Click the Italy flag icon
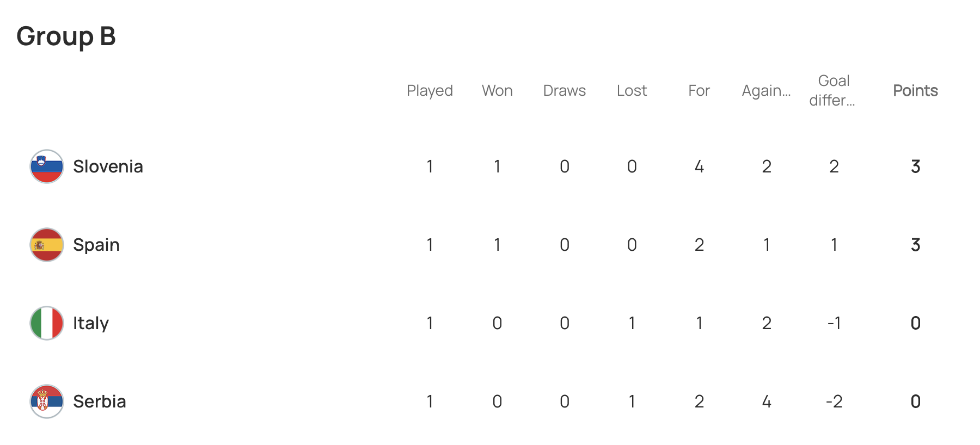 pyautogui.click(x=47, y=323)
